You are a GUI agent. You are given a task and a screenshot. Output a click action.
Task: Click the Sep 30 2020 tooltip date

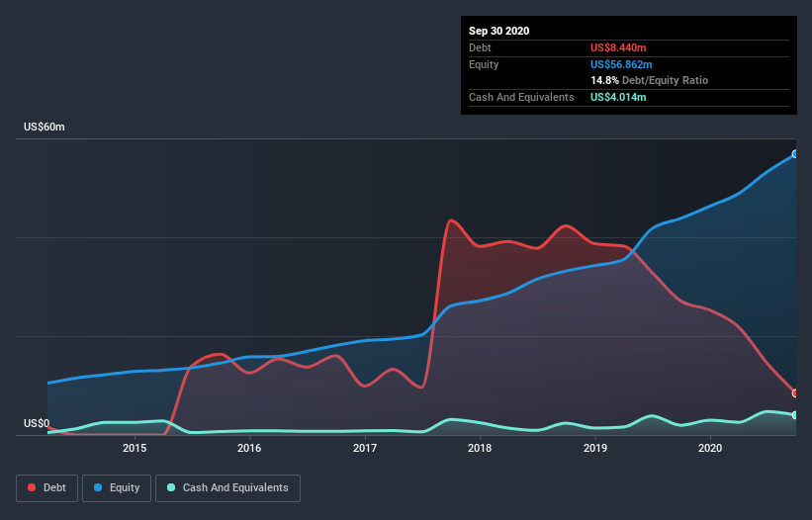point(498,31)
